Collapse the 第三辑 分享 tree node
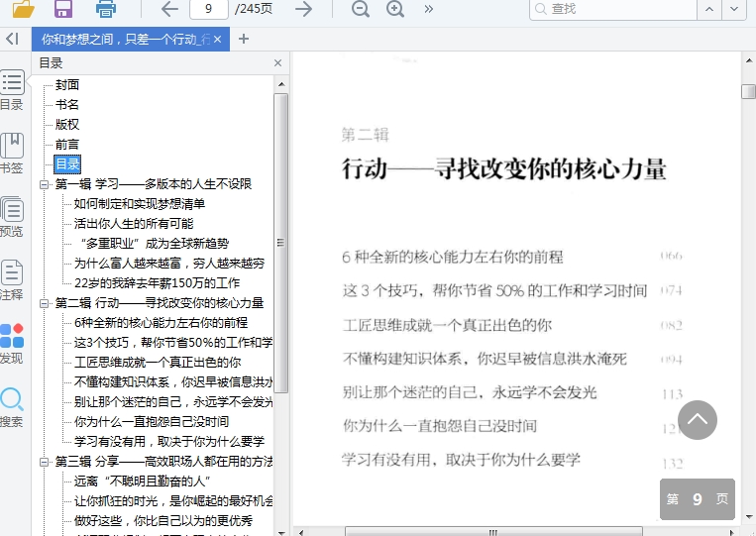The height and width of the screenshot is (536, 756). click(x=44, y=462)
